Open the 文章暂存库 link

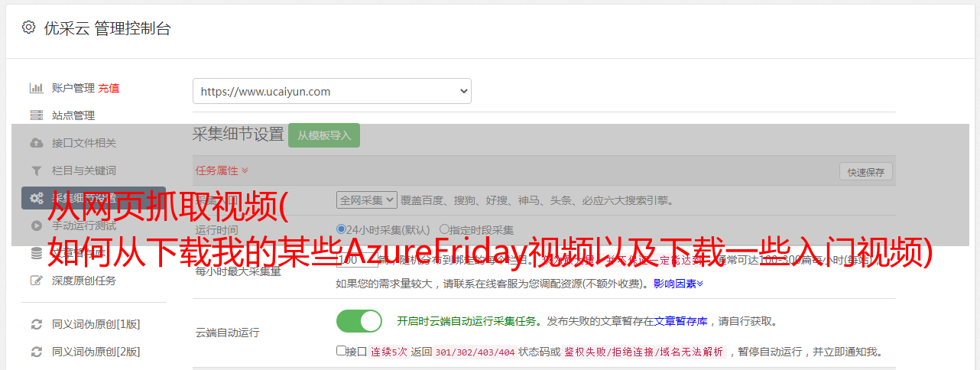tap(680, 321)
